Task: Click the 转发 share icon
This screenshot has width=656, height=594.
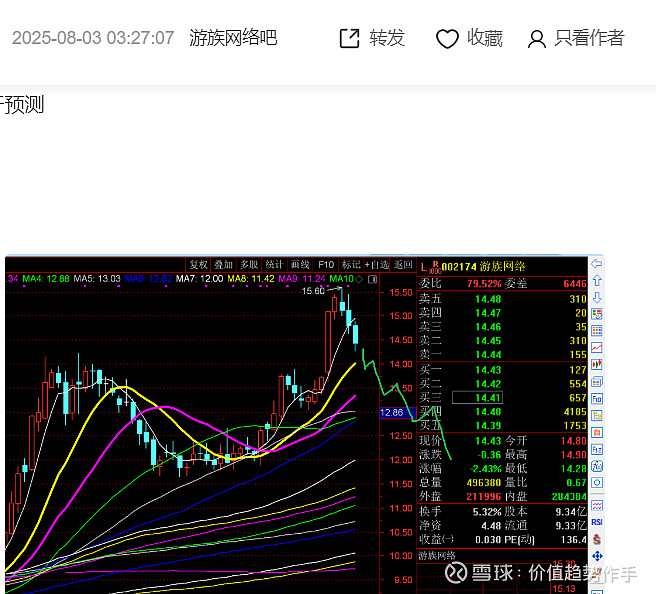Action: [349, 38]
